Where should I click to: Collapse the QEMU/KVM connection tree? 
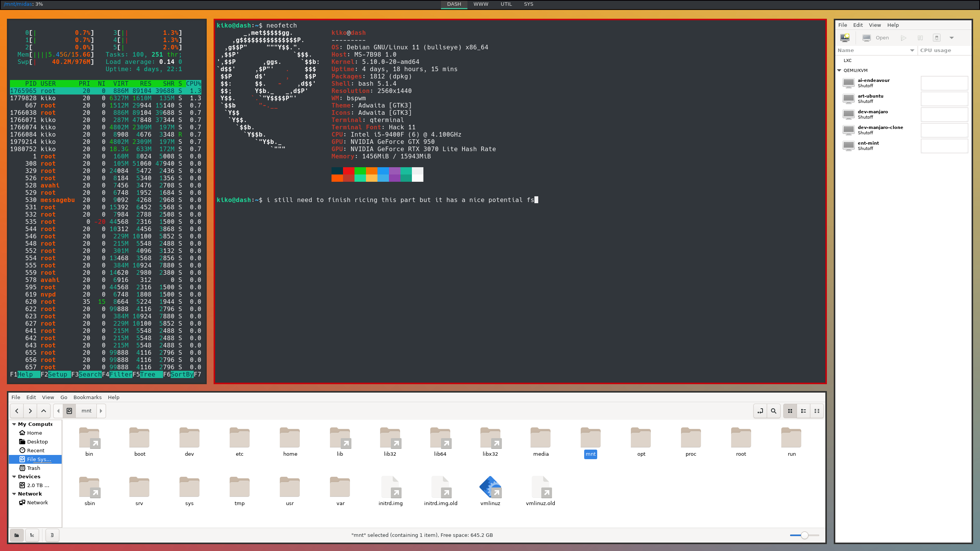pyautogui.click(x=840, y=70)
